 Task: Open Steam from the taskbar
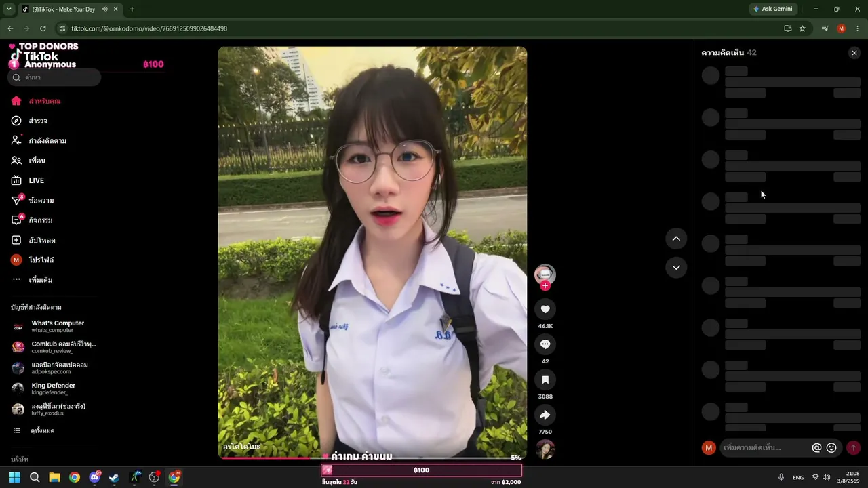114,477
